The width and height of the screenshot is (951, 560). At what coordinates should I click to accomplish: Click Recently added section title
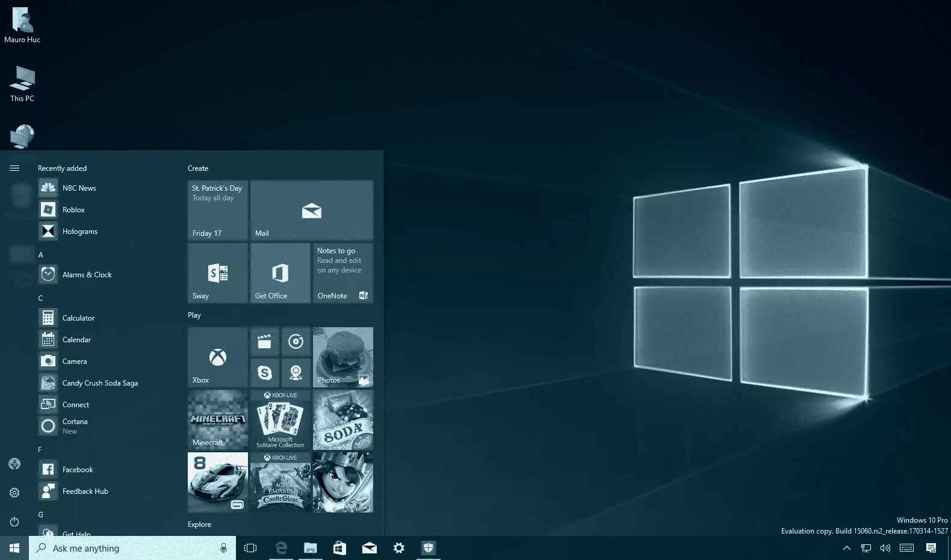click(x=63, y=168)
